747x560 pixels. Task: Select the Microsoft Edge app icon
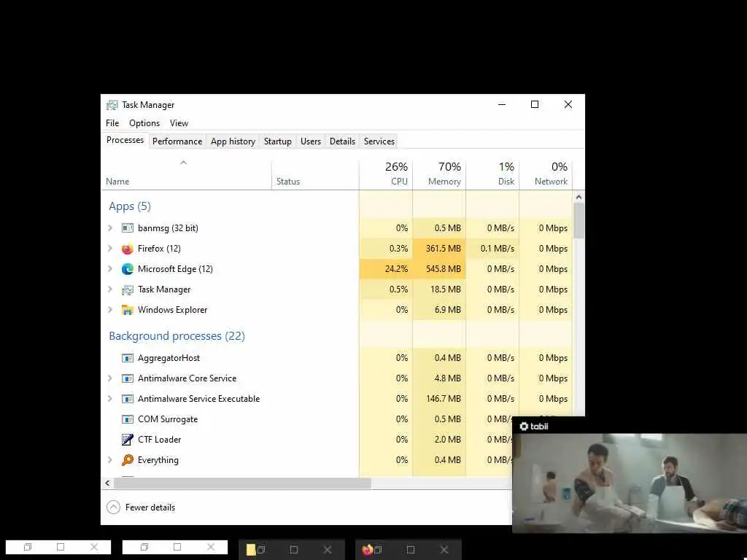tap(127, 269)
